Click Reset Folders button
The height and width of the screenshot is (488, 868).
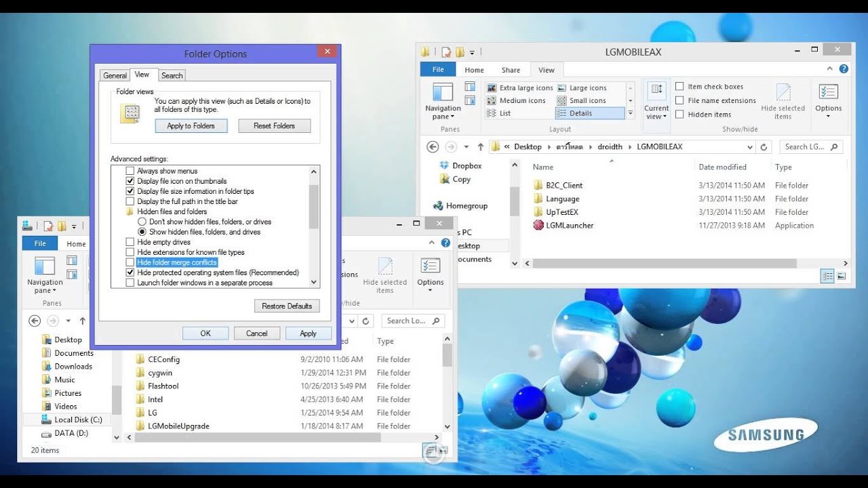tap(274, 126)
